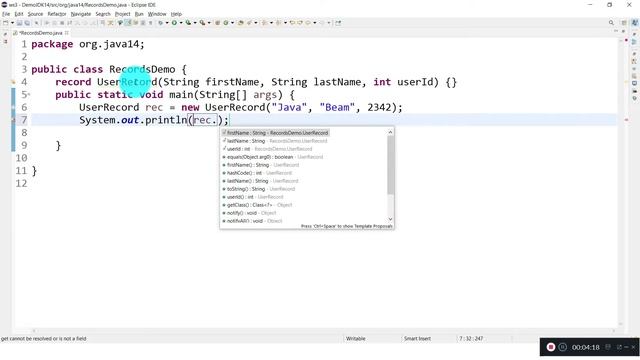This screenshot has height=360, width=640.
Task: Select firstName() : String method proposal
Action: coord(260,165)
